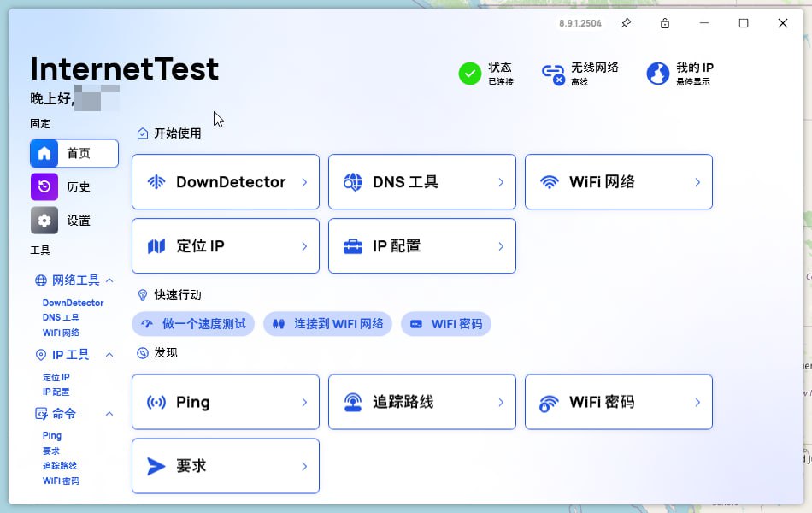This screenshot has height=513, width=812.
Task: Select the DownDetector card icon
Action: point(156,181)
